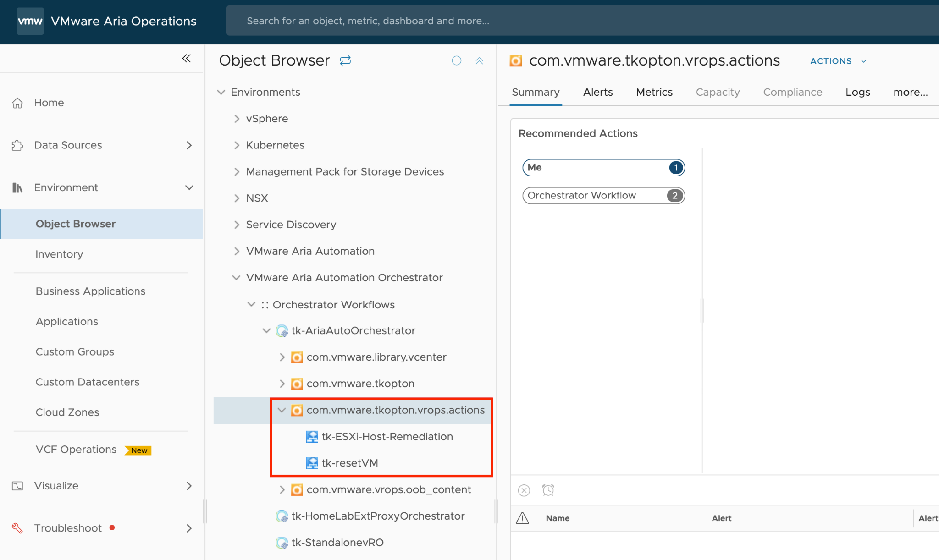Click the cancel alert circle-x icon
The image size is (939, 560).
tap(524, 490)
